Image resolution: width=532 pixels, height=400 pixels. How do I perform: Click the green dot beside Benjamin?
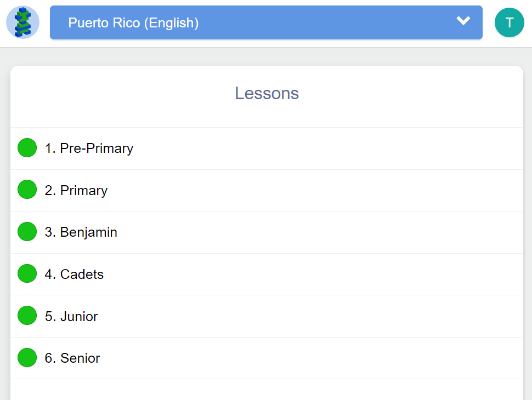27,232
